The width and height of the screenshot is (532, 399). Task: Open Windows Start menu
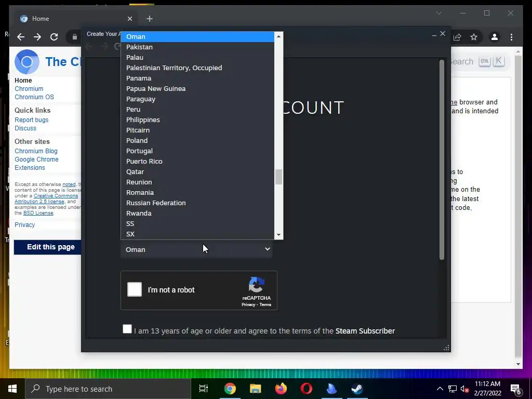point(12,389)
